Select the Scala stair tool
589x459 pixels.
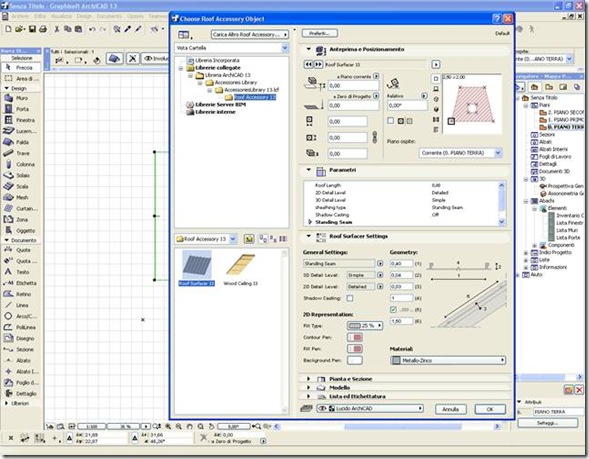click(21, 186)
